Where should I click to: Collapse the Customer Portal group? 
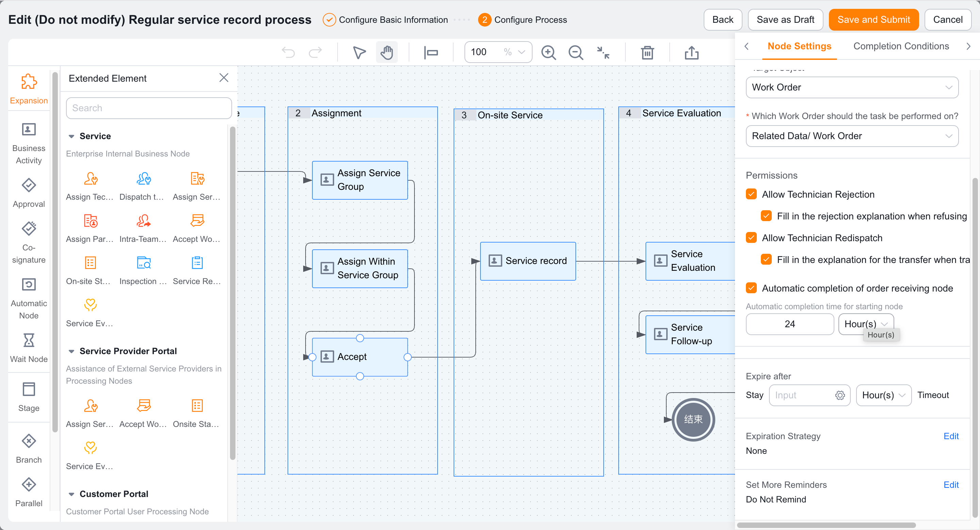tap(71, 494)
